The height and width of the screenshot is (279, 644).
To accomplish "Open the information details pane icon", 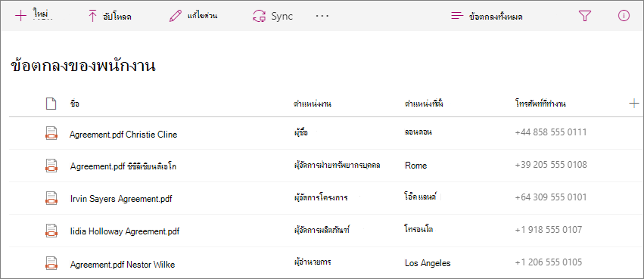I will tap(624, 16).
